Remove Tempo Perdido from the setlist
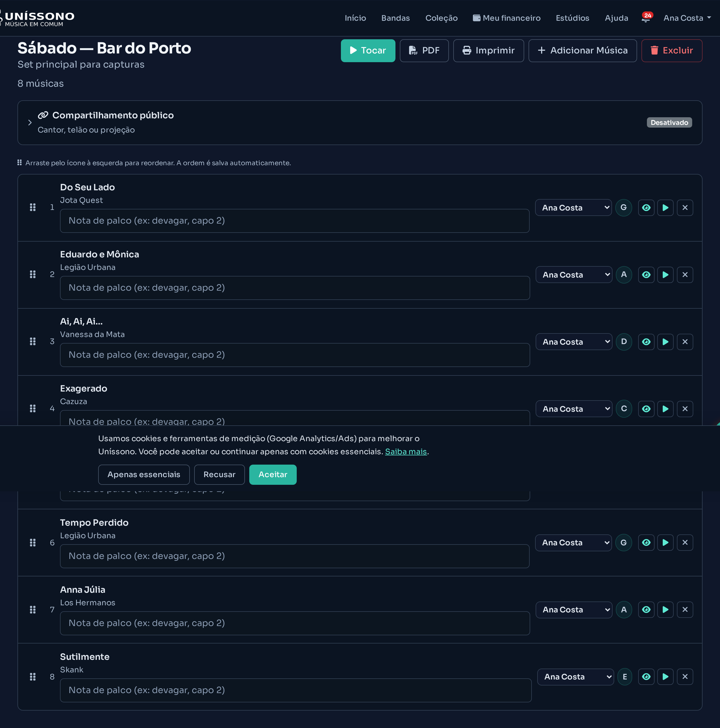Image resolution: width=720 pixels, height=728 pixels. [x=685, y=543]
